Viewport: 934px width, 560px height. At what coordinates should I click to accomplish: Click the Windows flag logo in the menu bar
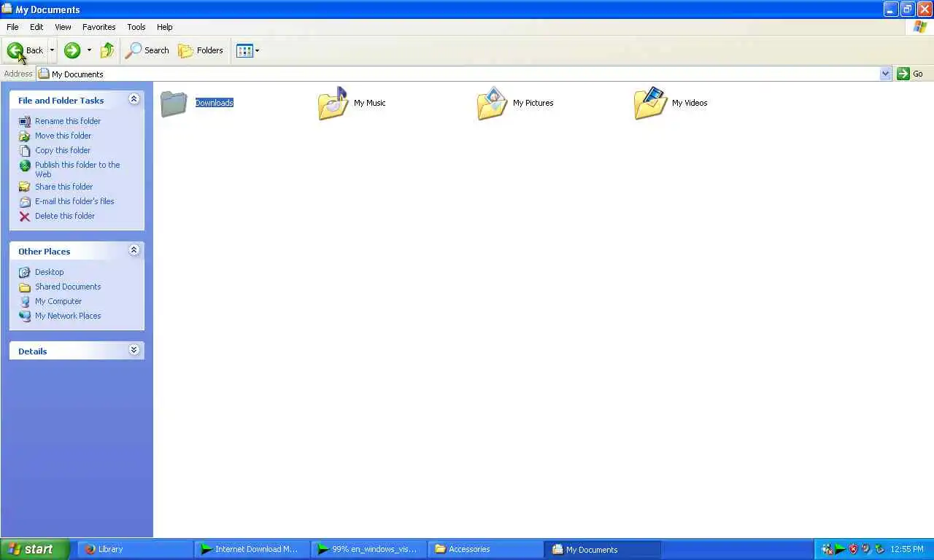(x=920, y=27)
